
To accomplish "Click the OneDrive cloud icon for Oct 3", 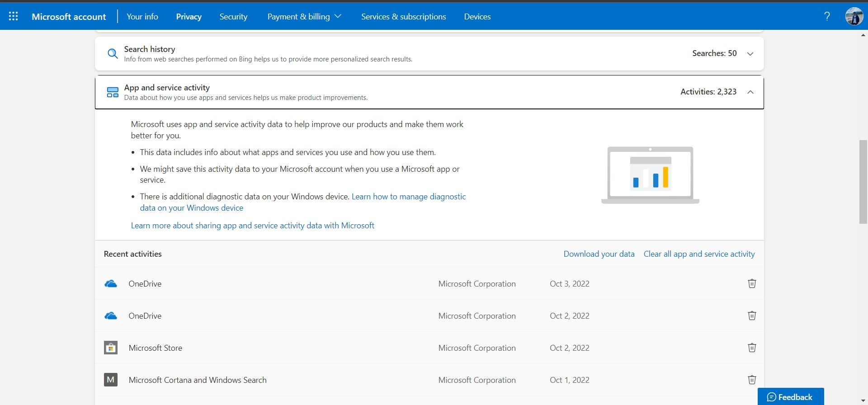I will [111, 284].
